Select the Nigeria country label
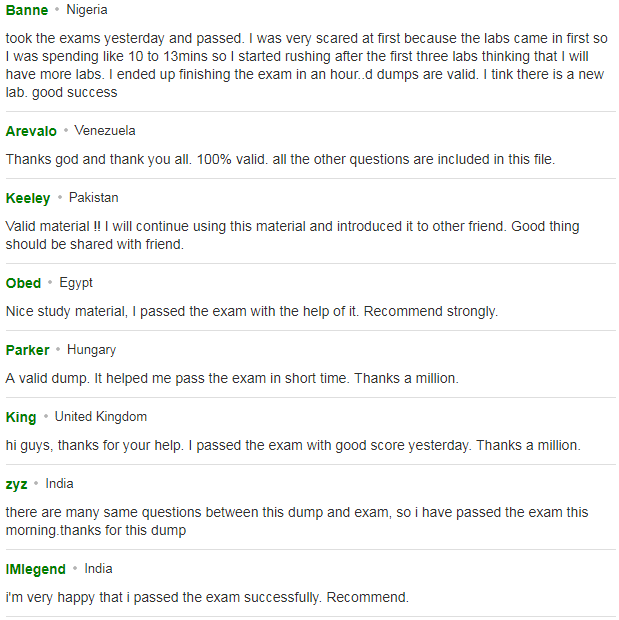Image resolution: width=619 pixels, height=620 pixels. tap(87, 9)
